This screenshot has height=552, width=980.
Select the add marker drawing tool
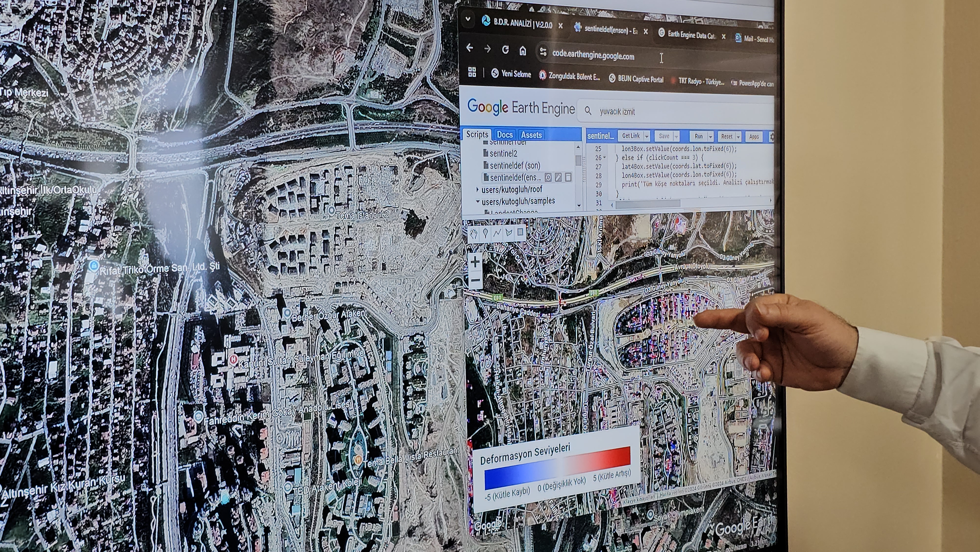pyautogui.click(x=485, y=233)
